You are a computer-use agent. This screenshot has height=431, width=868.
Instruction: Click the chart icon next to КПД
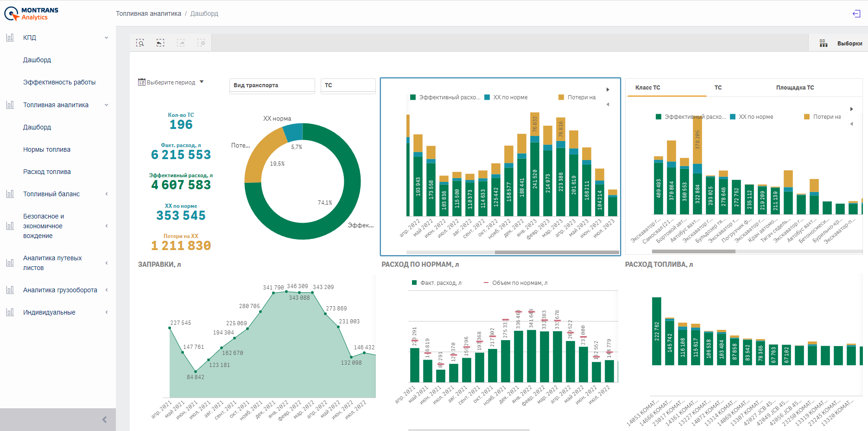coord(10,38)
